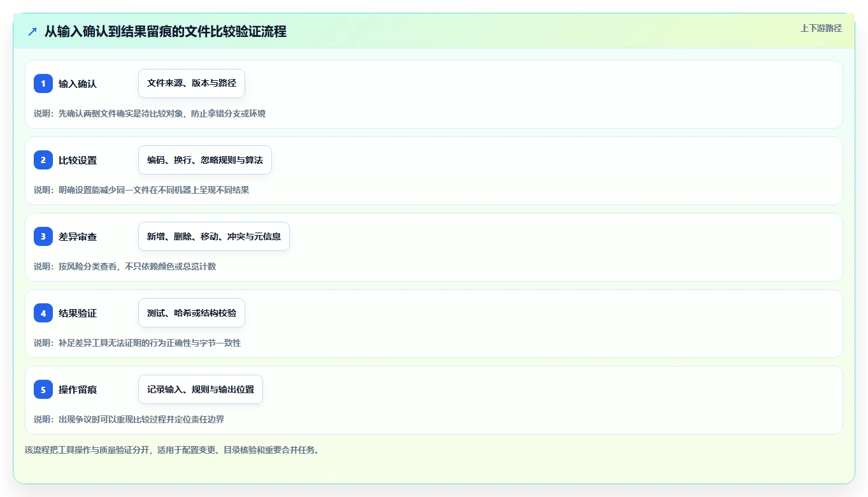Select step number 2 badge
Image resolution: width=868 pixels, height=497 pixels.
click(43, 160)
